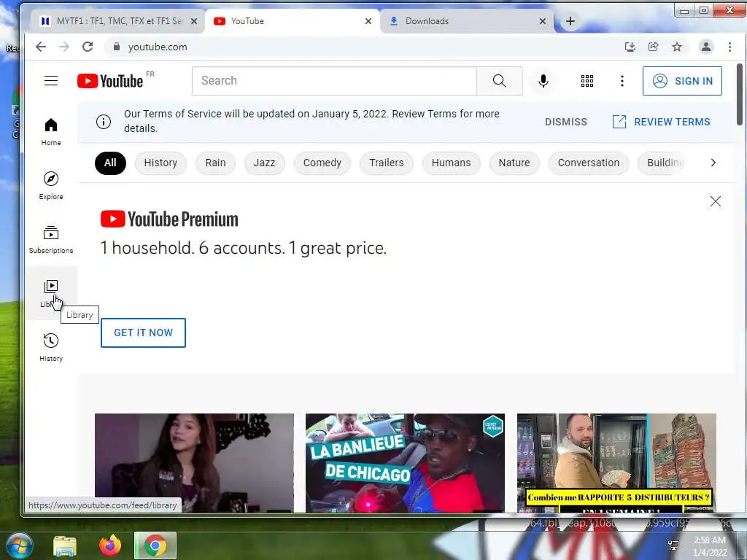This screenshot has width=747, height=560.
Task: Click the network tray icon
Action: click(673, 545)
